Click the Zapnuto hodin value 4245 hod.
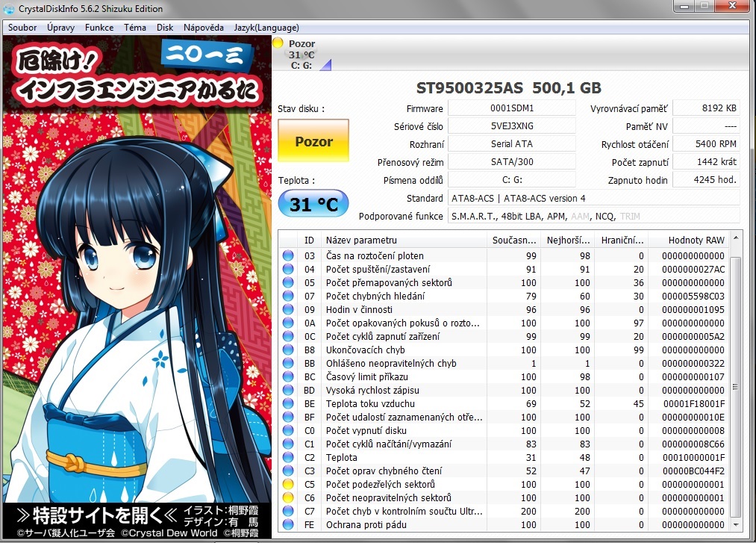 (x=706, y=179)
